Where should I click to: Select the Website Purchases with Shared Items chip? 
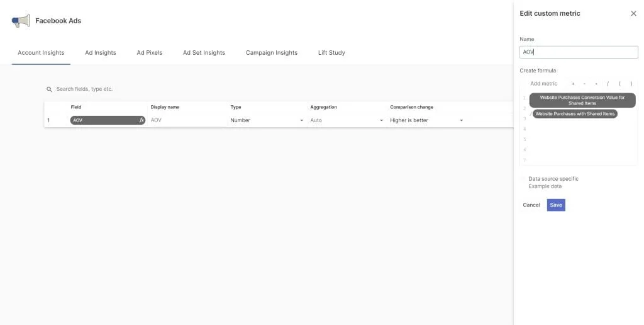click(575, 114)
